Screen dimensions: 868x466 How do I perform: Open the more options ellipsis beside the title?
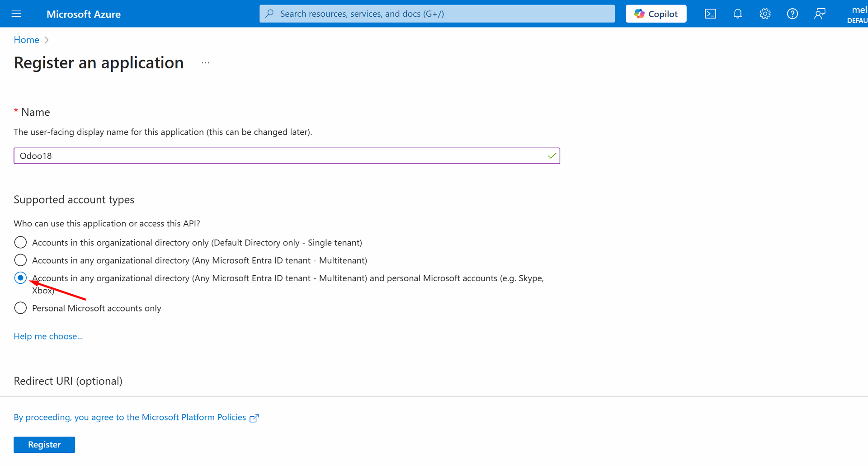pos(206,63)
